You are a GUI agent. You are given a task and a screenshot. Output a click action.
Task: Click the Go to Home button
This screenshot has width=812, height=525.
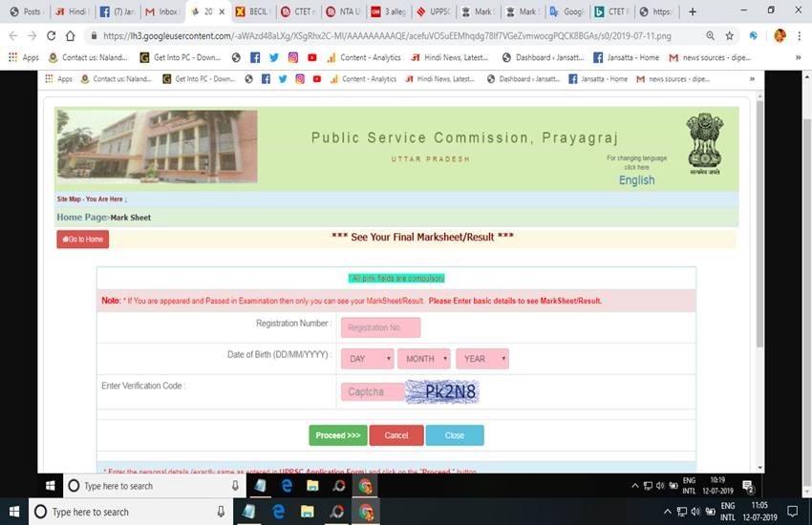click(83, 240)
